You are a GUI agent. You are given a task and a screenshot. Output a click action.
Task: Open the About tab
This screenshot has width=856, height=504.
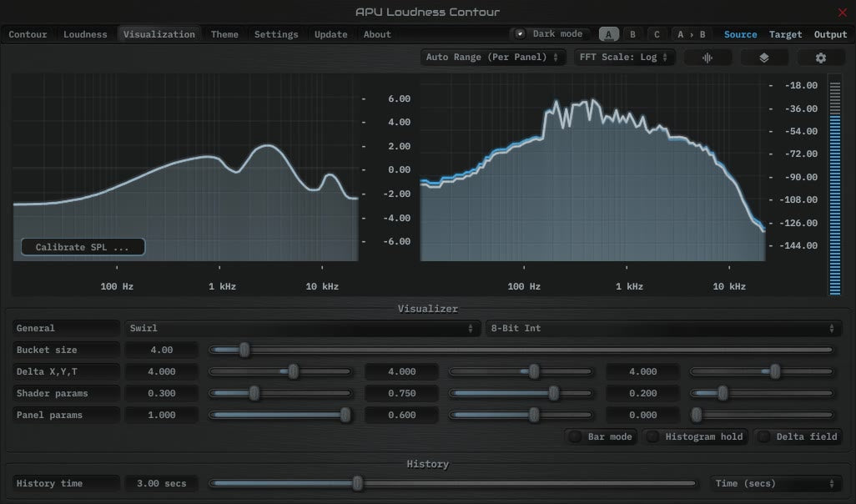377,34
